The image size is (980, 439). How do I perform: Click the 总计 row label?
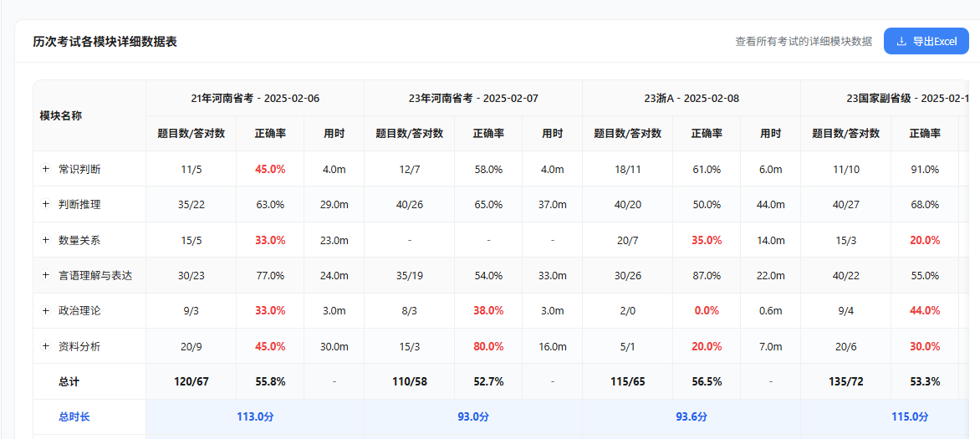[x=69, y=381]
